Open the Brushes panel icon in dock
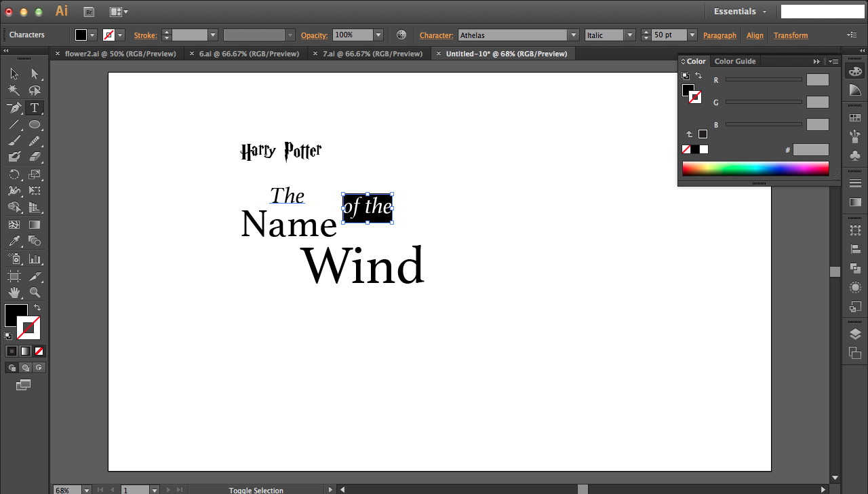Viewport: 868px width, 494px height. pos(855,136)
